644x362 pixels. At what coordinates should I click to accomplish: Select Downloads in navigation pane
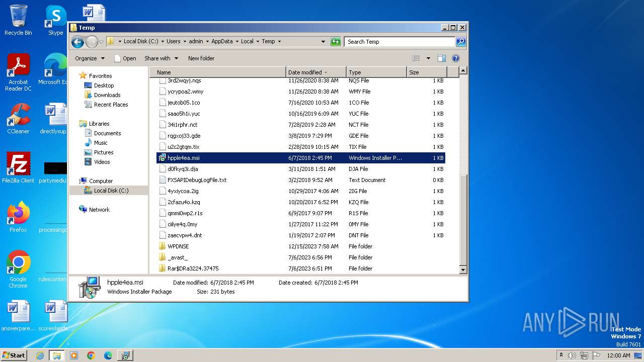pos(107,95)
